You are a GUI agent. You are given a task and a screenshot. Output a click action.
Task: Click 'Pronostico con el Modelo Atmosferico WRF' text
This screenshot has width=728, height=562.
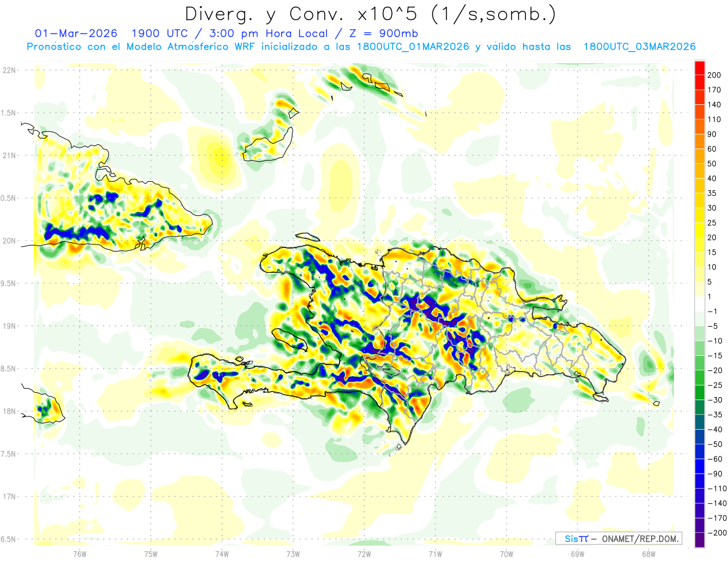tap(143, 47)
